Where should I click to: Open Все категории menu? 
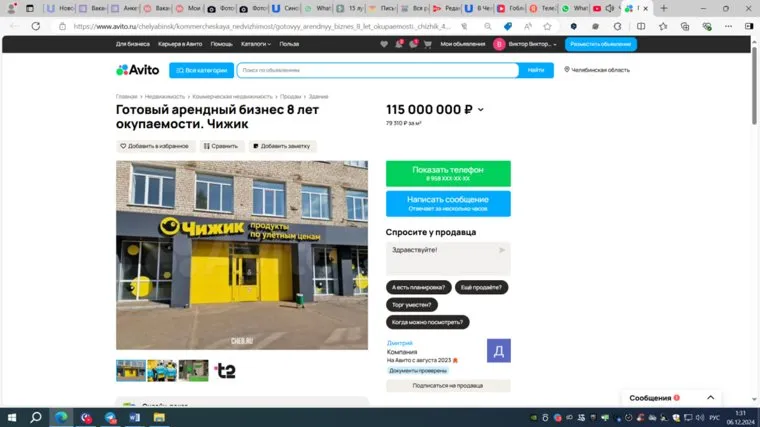click(x=201, y=70)
